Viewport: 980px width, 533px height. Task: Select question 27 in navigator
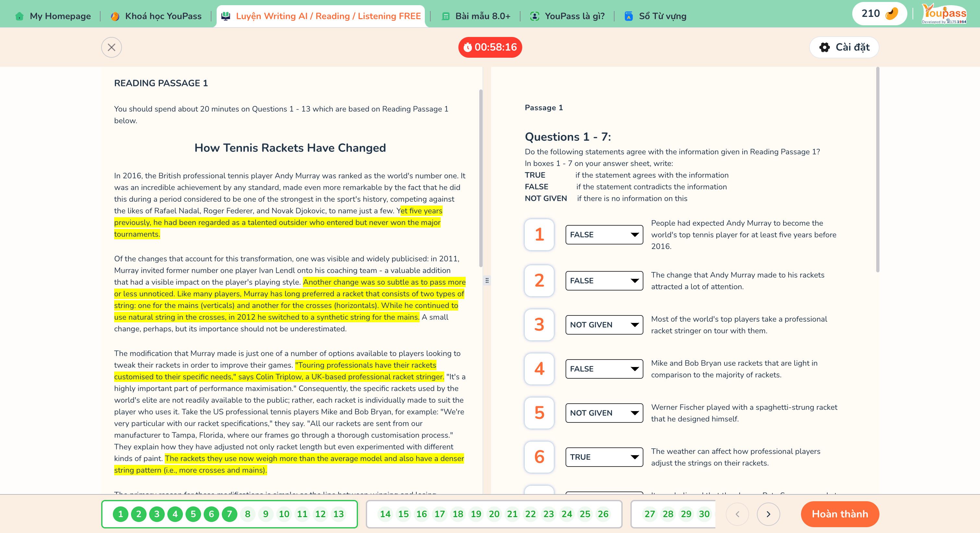coord(650,514)
